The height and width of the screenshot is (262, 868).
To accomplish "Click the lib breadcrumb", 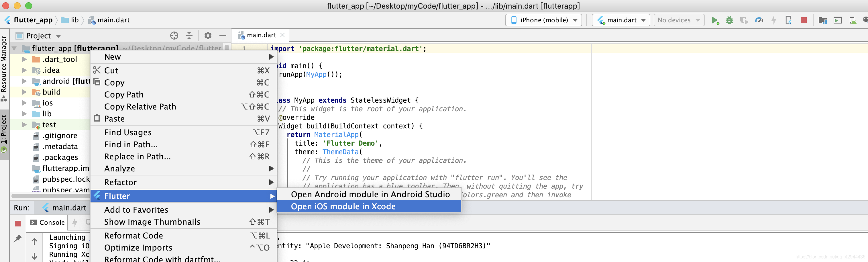I will point(70,20).
